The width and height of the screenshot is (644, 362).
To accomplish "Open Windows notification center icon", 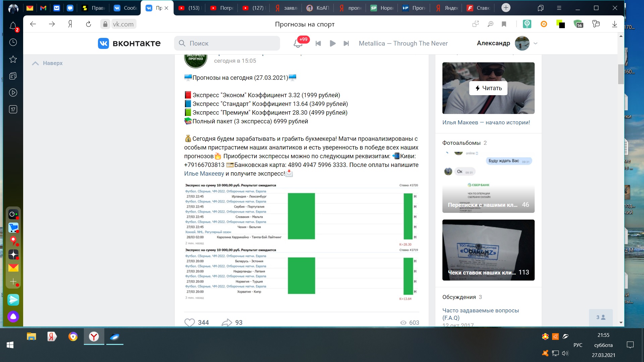I will tap(630, 345).
